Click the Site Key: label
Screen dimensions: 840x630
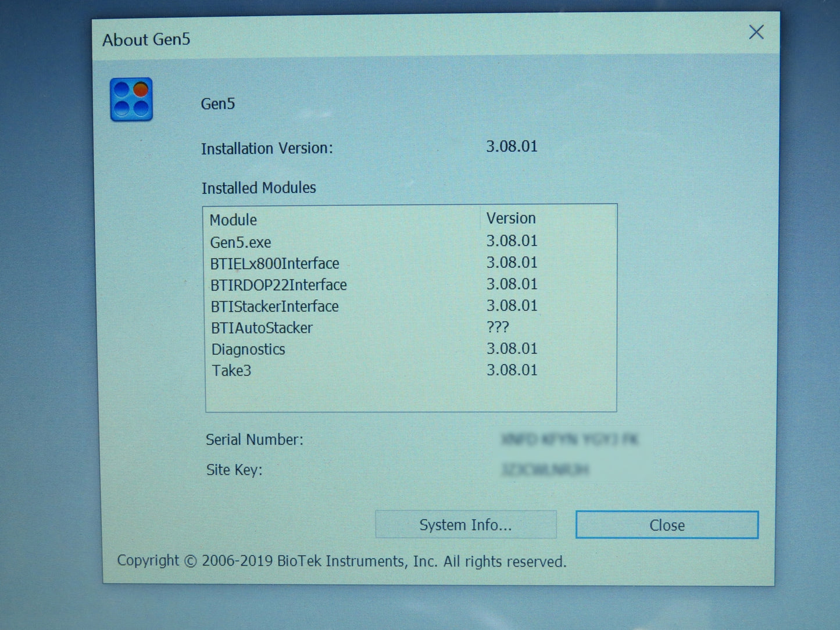tap(234, 470)
